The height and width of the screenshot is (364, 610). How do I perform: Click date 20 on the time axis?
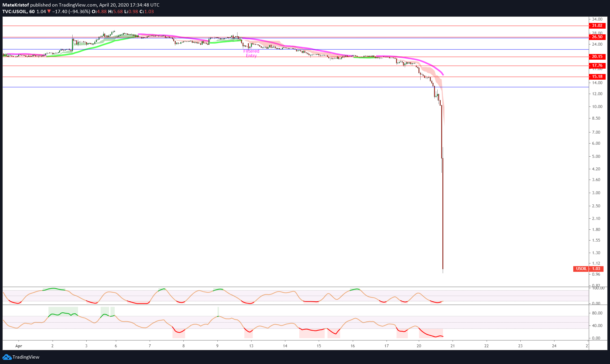419,346
